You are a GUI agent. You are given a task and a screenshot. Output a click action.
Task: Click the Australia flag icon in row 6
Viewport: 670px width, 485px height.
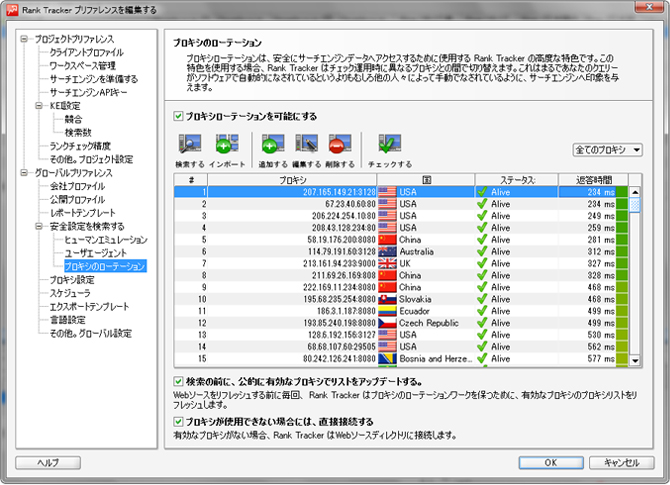point(387,252)
